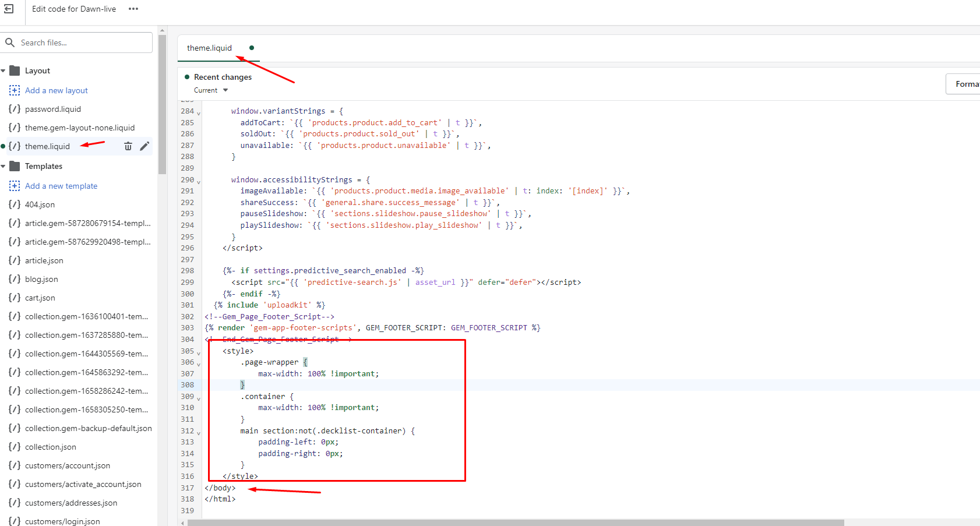
Task: Click the file icon beside blog.json
Action: [15, 279]
